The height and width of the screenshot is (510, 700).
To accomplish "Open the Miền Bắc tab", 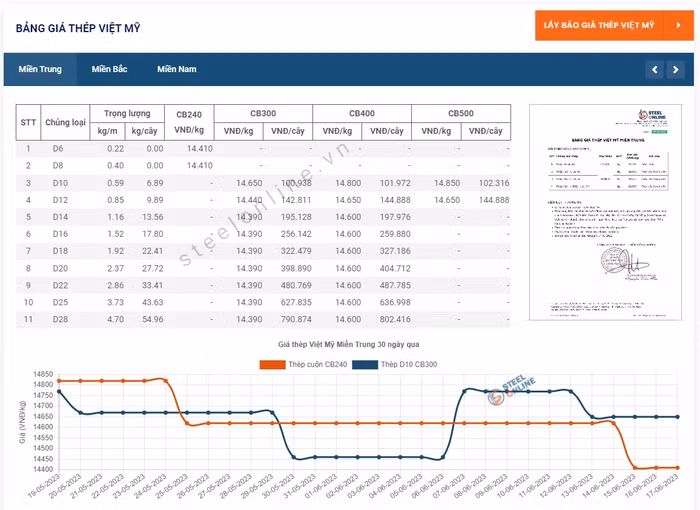I will [x=109, y=69].
